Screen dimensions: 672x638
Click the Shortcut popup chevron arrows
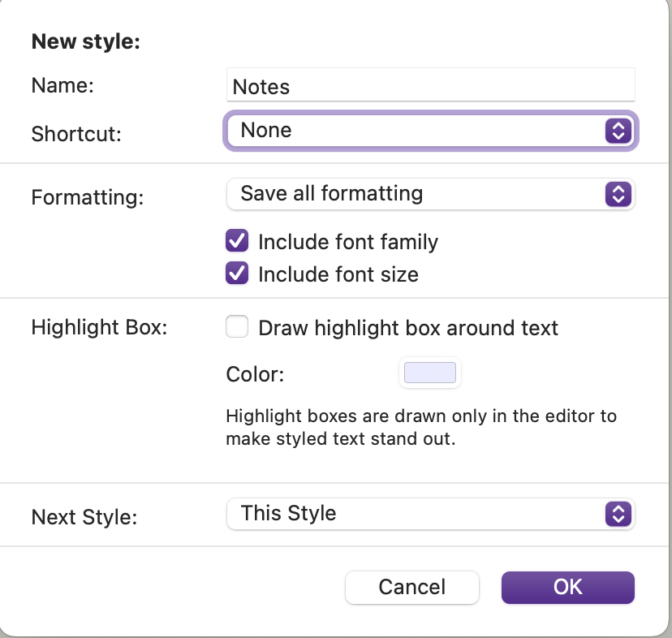coord(618,131)
